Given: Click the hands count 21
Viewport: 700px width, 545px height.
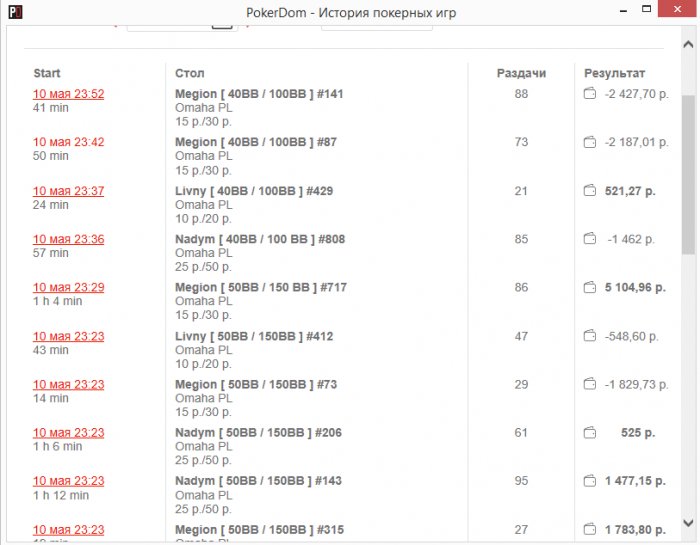Looking at the screenshot, I should point(521,191).
